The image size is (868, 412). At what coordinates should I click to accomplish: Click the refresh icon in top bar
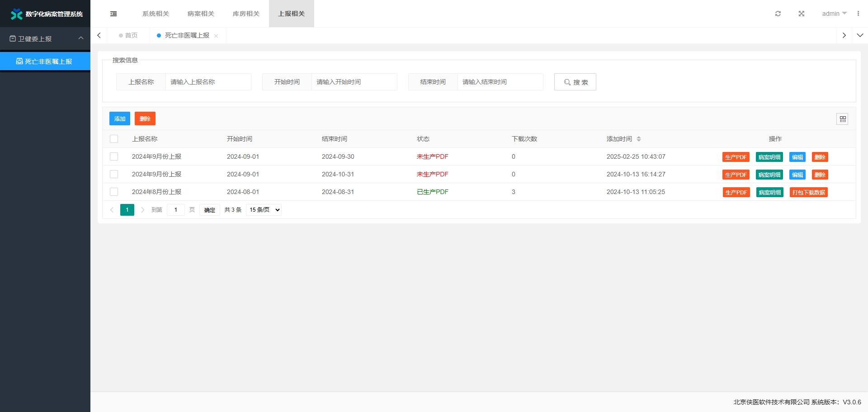pyautogui.click(x=778, y=14)
